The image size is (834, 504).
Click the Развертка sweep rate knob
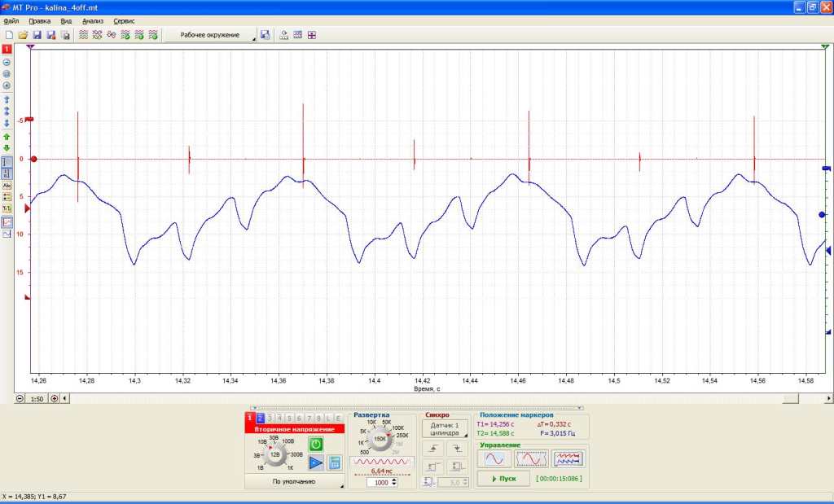pos(380,439)
